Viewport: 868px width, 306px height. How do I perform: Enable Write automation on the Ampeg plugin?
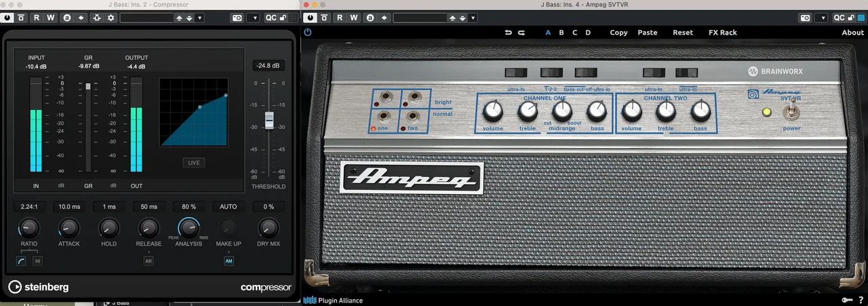pos(354,18)
